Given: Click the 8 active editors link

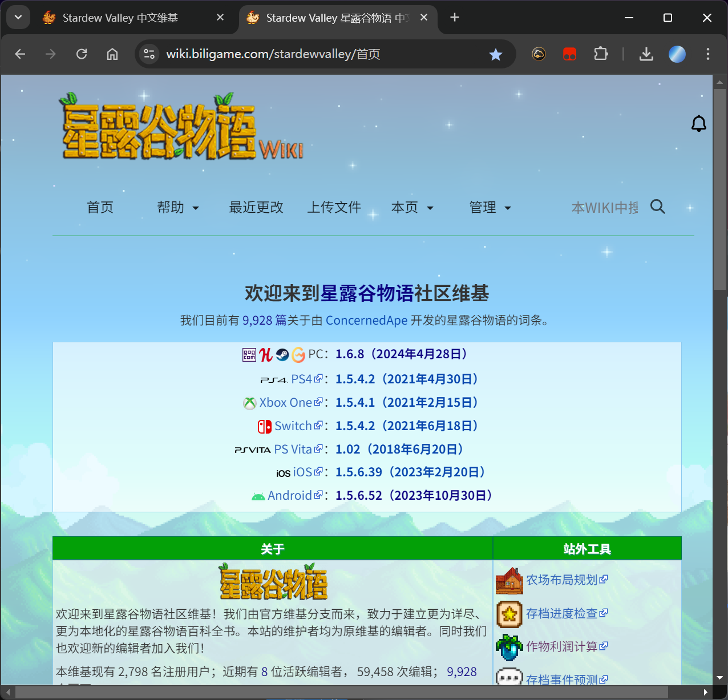Looking at the screenshot, I should coord(264,672).
